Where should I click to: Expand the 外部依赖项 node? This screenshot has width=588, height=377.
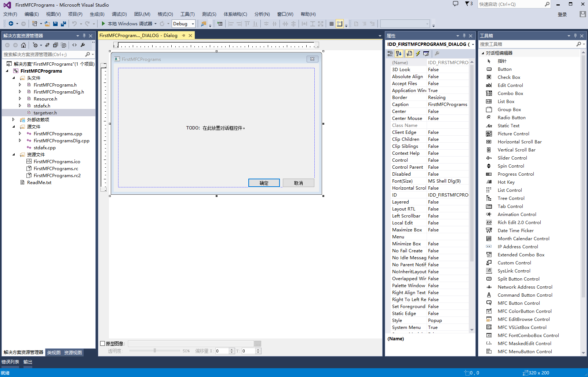14,120
